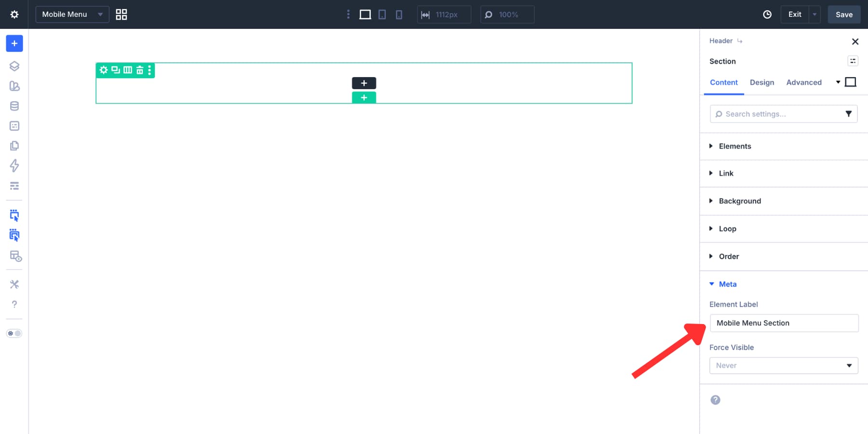Switch to phone view
Screen dimensions: 868x434
[399, 14]
